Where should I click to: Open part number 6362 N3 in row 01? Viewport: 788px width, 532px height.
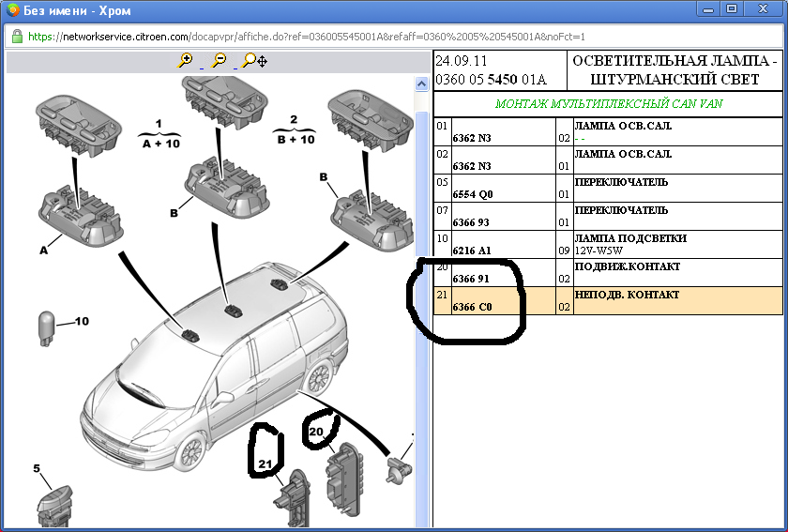[x=472, y=138]
